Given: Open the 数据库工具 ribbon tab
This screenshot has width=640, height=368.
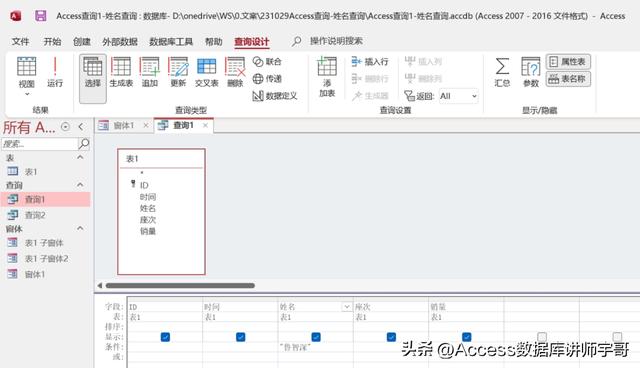Looking at the screenshot, I should [x=171, y=41].
